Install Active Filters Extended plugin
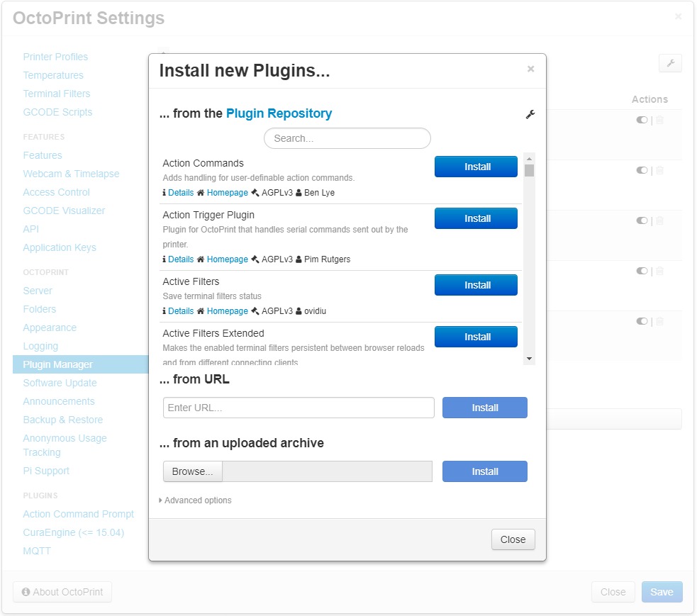 476,337
